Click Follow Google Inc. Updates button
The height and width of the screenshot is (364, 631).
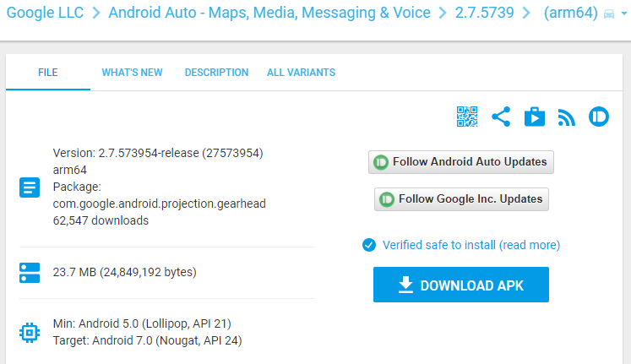[461, 199]
